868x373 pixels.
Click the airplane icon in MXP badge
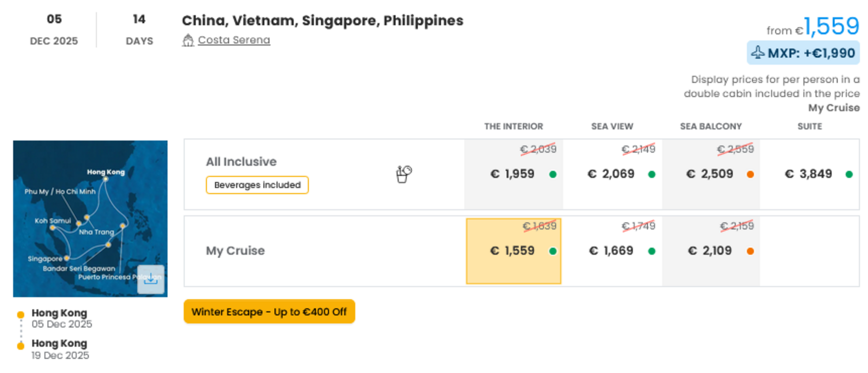click(x=758, y=53)
